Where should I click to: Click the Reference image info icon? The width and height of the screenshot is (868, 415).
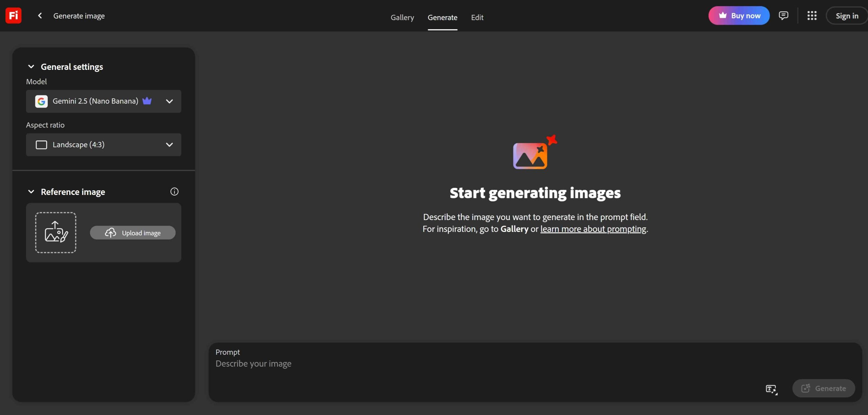[x=174, y=192]
